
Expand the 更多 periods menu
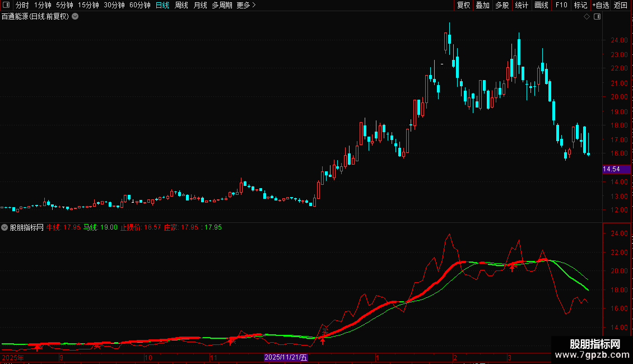(x=246, y=5)
